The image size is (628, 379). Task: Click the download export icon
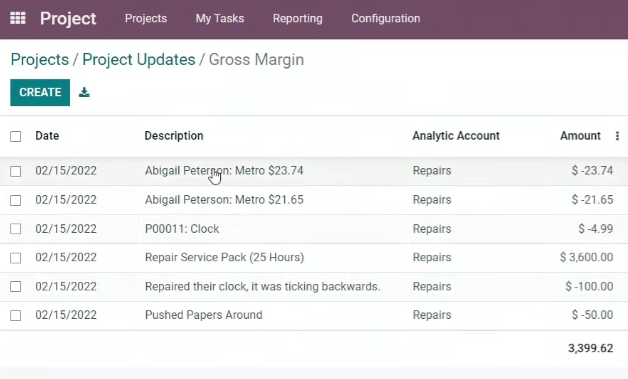click(84, 93)
